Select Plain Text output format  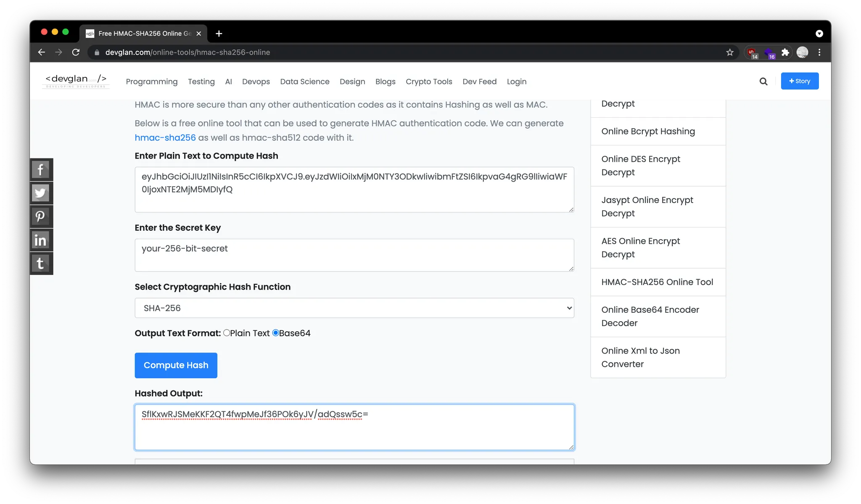[227, 333]
